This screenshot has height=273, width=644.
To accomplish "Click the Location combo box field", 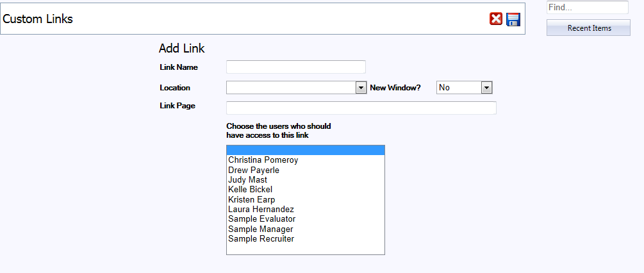I will [x=291, y=88].
